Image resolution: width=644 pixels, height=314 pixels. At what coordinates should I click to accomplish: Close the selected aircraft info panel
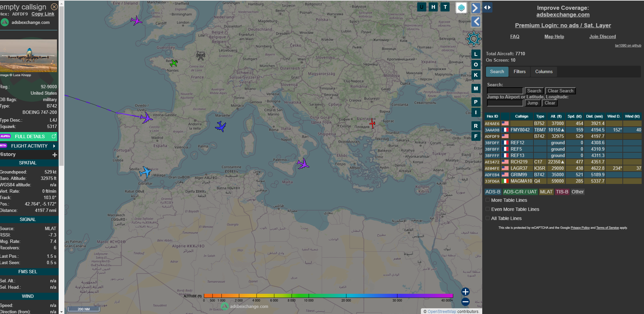[54, 7]
